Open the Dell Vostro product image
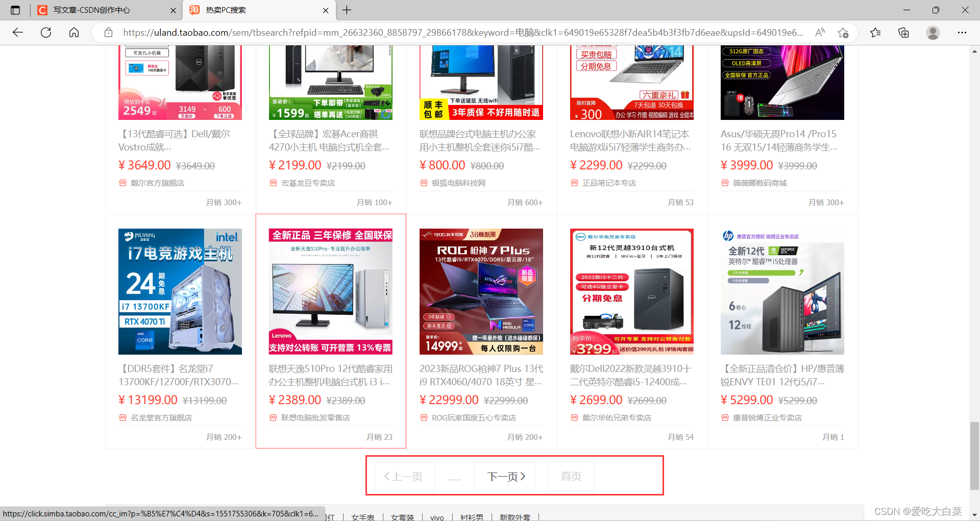Viewport: 980px width, 521px height. coord(180,83)
